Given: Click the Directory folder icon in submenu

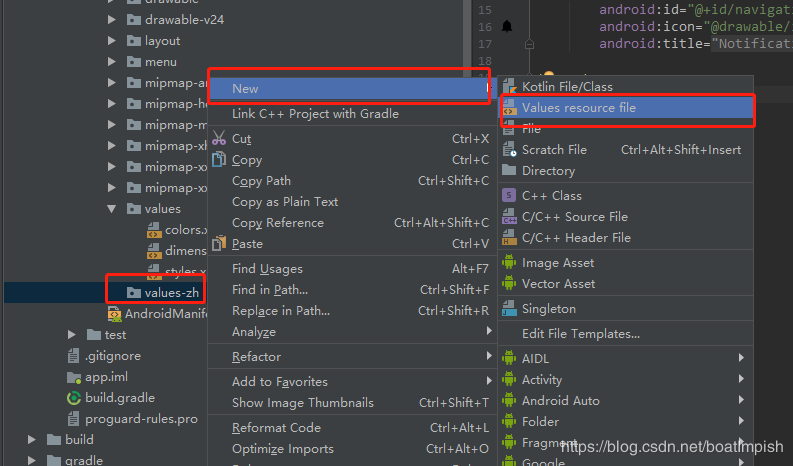Looking at the screenshot, I should click(x=509, y=171).
